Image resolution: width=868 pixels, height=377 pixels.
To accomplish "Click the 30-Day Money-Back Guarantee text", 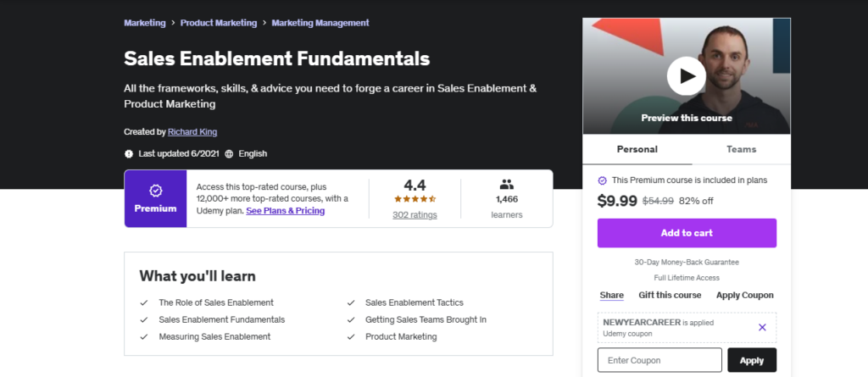I will coord(687,263).
